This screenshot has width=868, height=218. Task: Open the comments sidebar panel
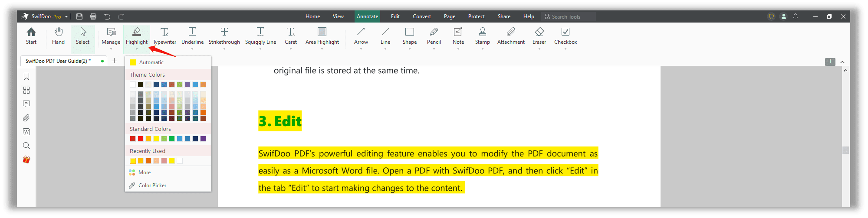pos(26,104)
